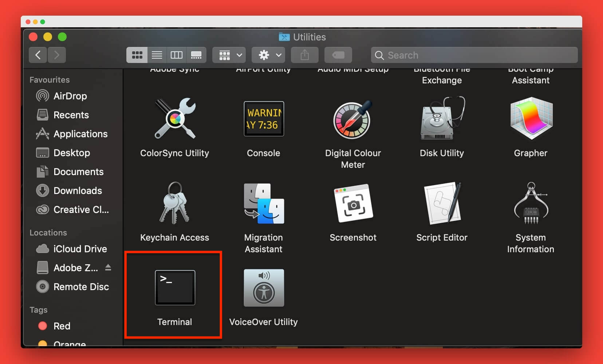Minimize the Utilities window with yellow button
Image resolution: width=603 pixels, height=364 pixels.
[x=48, y=37]
